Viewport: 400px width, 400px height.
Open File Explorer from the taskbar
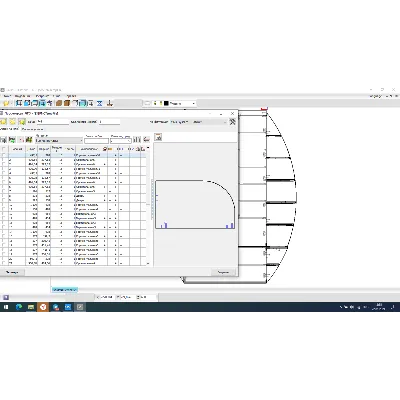click(x=31, y=307)
